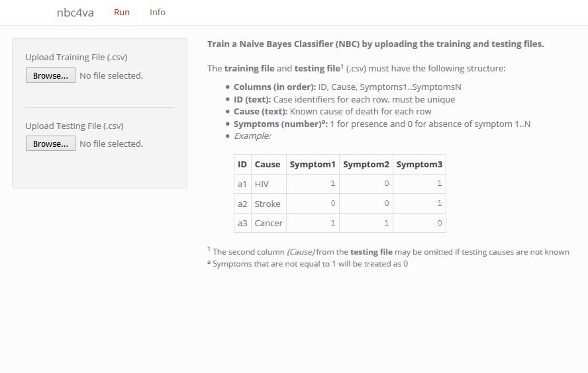Click the Cancer cause cell

click(x=268, y=223)
